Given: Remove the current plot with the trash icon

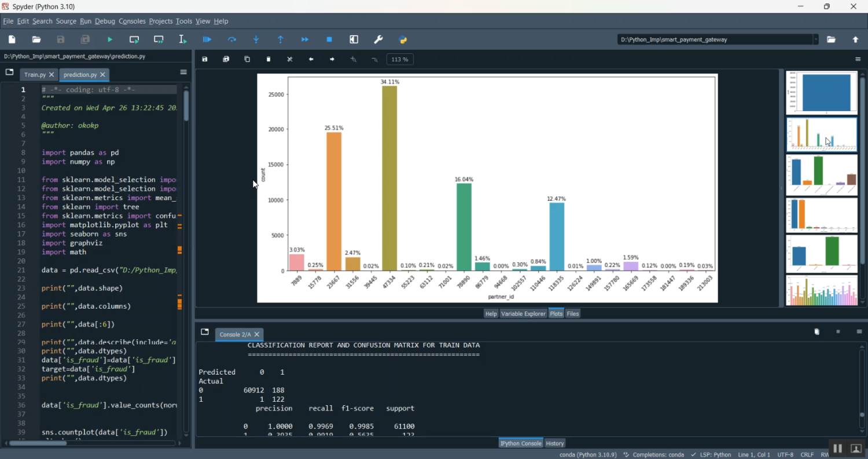Looking at the screenshot, I should (x=269, y=60).
